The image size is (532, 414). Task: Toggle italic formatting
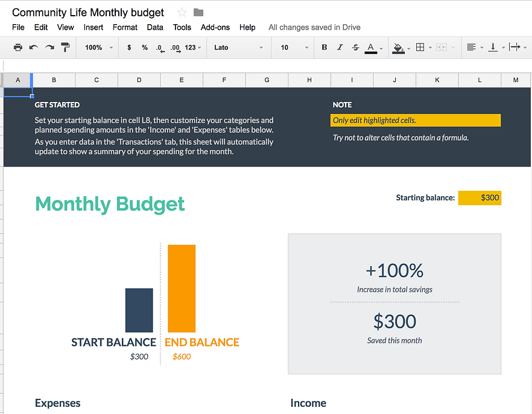coord(340,48)
